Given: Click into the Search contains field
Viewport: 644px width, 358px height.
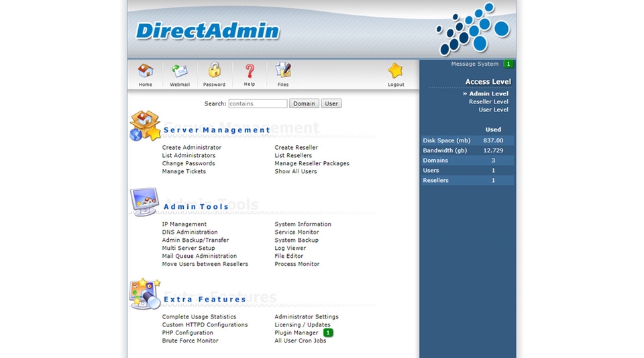Looking at the screenshot, I should (x=258, y=103).
